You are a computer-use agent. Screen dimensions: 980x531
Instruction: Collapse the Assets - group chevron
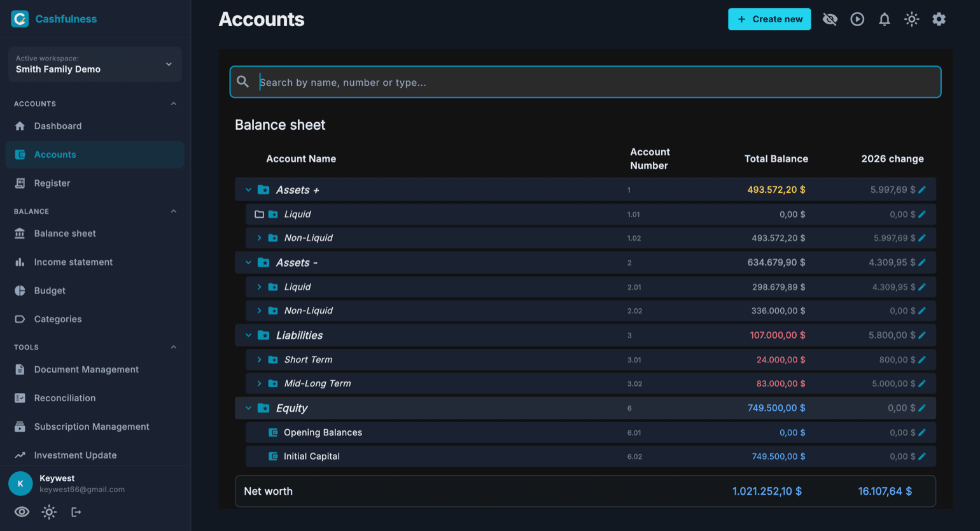[x=248, y=262]
